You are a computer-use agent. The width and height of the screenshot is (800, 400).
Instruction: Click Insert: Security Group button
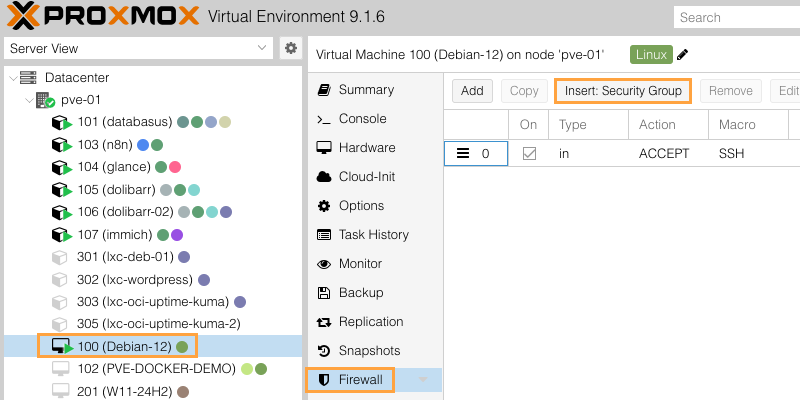623,91
